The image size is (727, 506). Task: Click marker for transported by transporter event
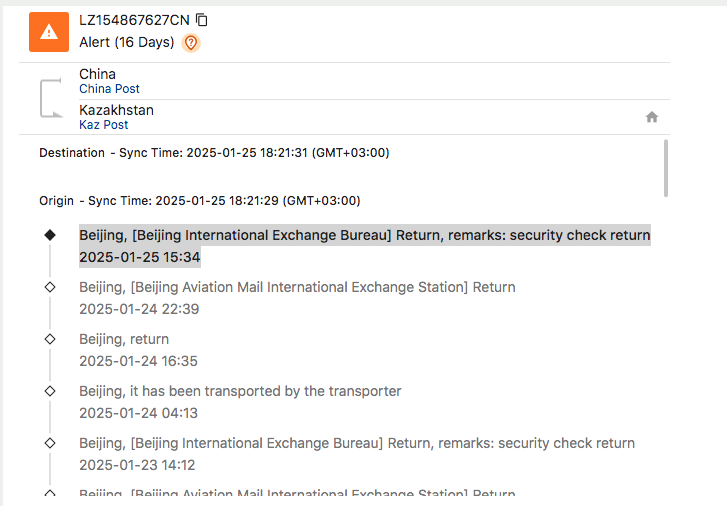(50, 391)
